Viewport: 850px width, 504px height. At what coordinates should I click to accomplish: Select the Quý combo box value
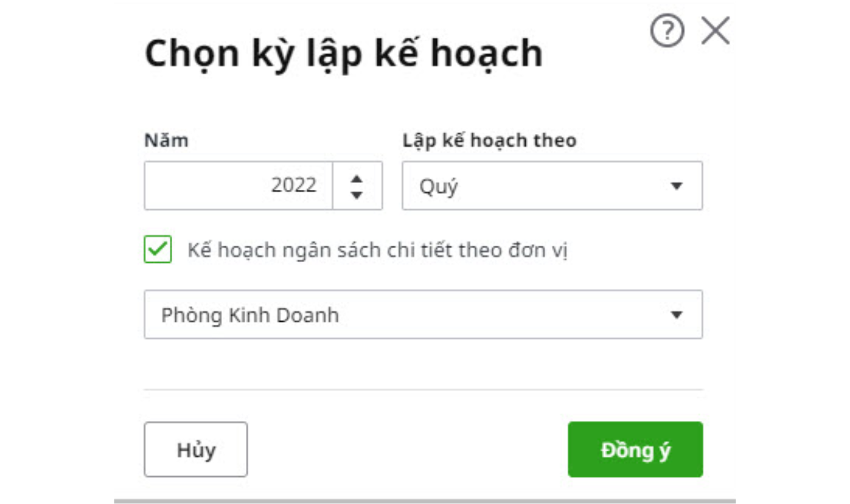[552, 185]
